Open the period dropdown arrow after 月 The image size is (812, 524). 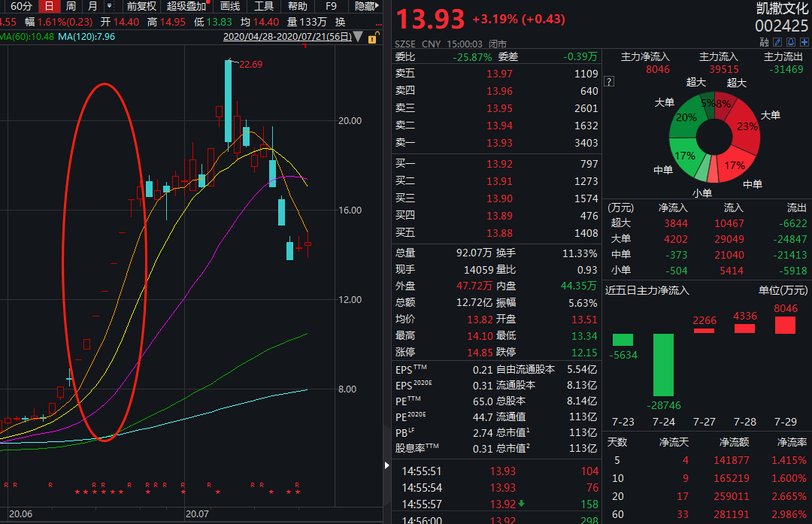110,6
